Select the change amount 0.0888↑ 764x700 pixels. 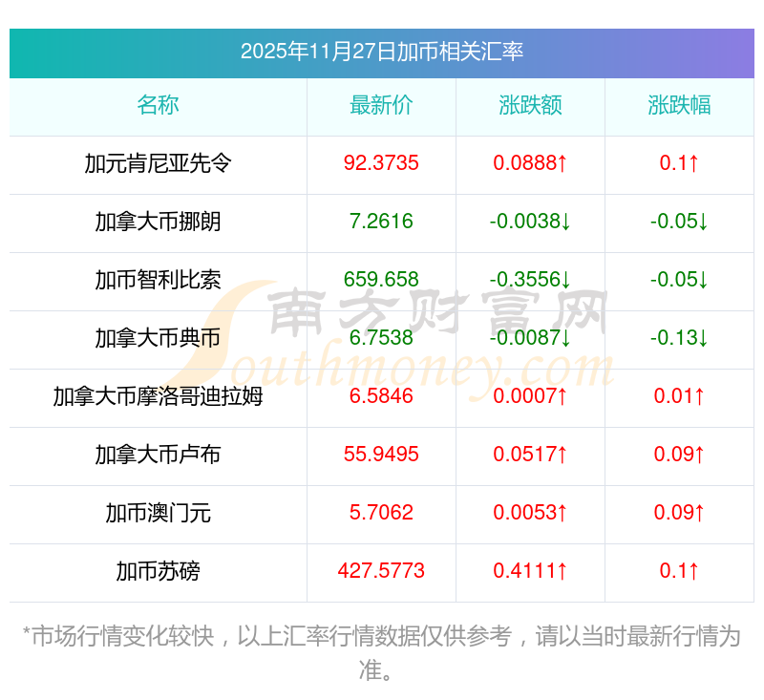530,163
